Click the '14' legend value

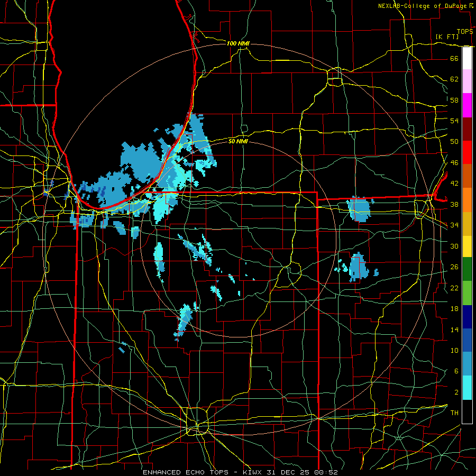(454, 329)
